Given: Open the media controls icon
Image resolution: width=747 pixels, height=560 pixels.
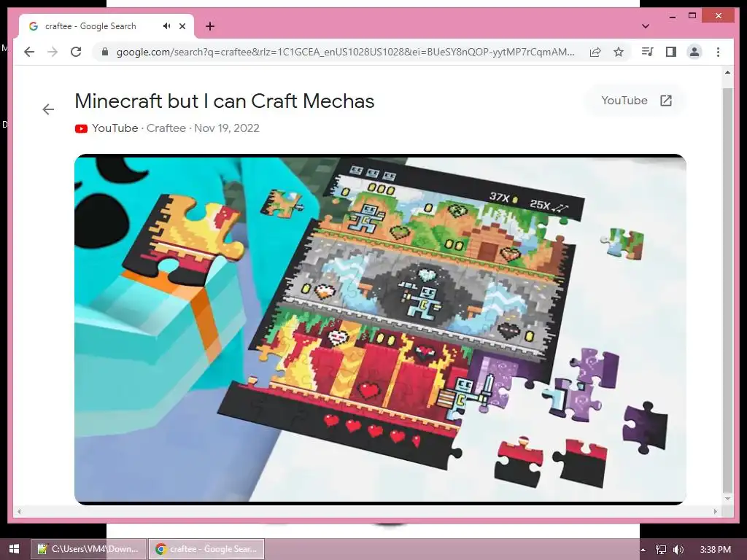Looking at the screenshot, I should pyautogui.click(x=648, y=52).
